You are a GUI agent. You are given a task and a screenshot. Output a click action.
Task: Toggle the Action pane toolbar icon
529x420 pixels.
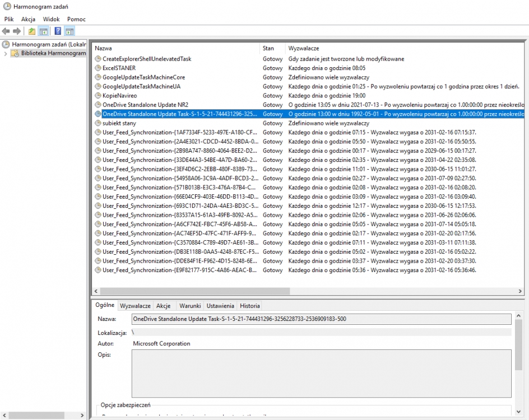69,31
